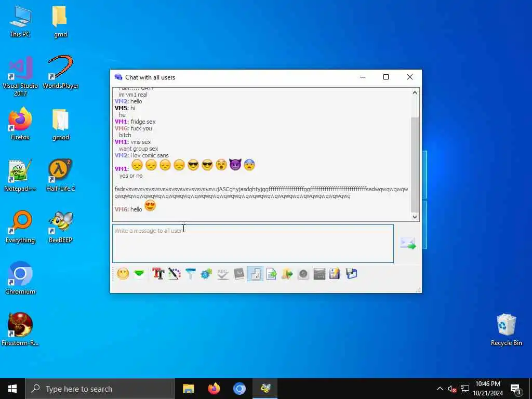Click the dictionary book icon
This screenshot has height=399, width=532.
pyautogui.click(x=239, y=273)
